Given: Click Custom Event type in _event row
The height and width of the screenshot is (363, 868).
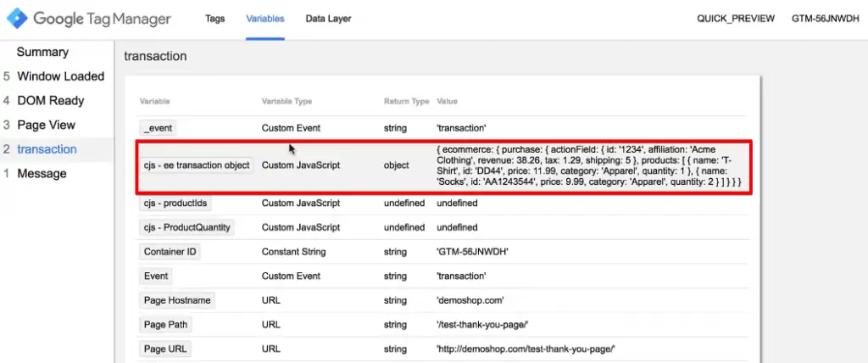Looking at the screenshot, I should [x=292, y=128].
